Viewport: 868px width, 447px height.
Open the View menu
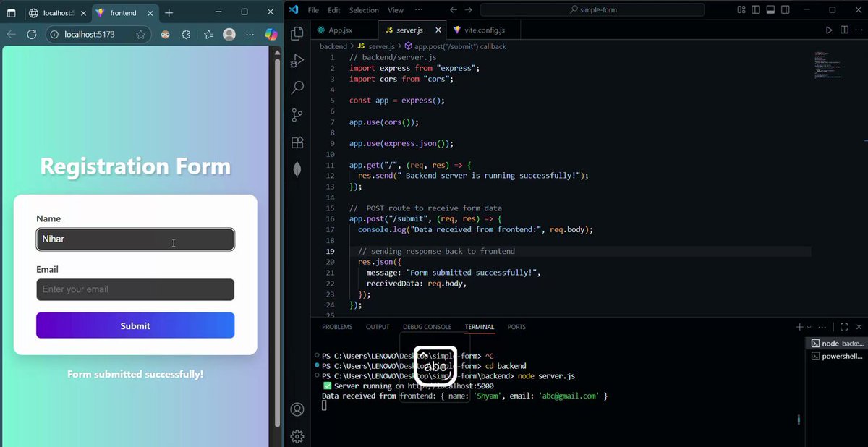tap(396, 10)
